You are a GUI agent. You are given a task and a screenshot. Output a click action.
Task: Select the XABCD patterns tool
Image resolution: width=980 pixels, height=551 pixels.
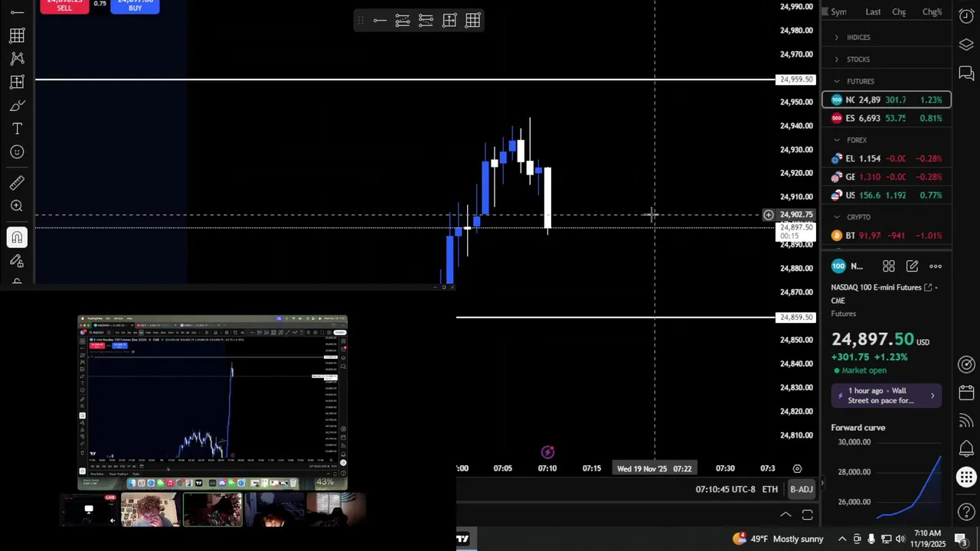click(17, 58)
